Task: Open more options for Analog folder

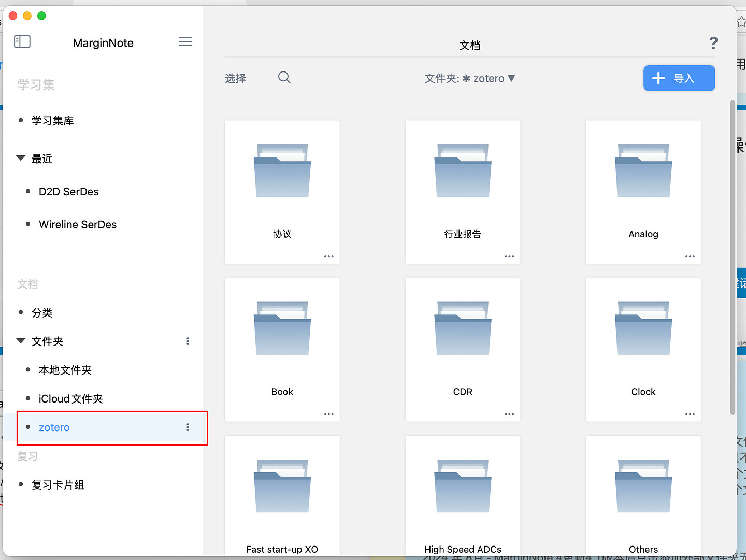Action: (690, 256)
